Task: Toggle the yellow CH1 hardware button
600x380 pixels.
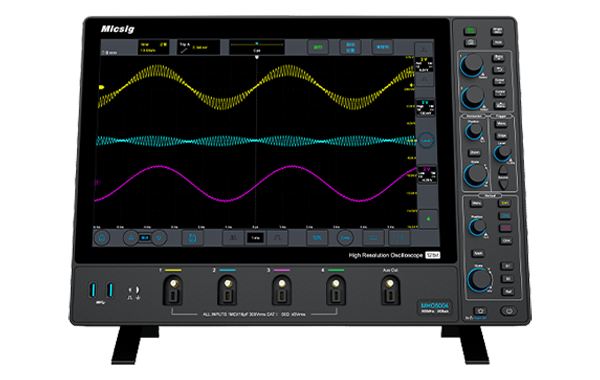Action: (505, 203)
